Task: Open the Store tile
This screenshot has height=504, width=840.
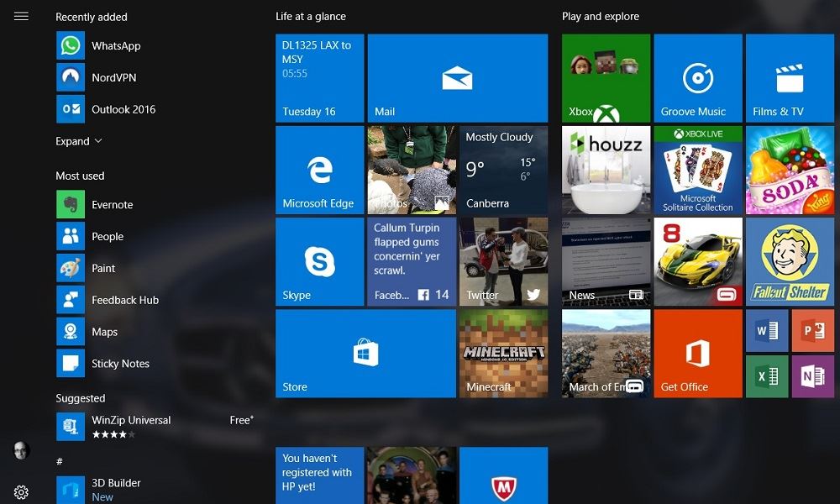Action: 366,354
